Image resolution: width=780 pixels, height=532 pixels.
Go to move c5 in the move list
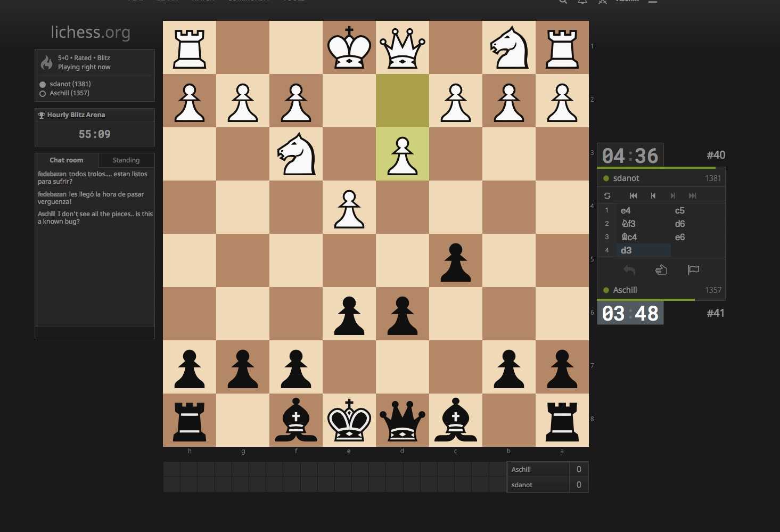pos(697,210)
